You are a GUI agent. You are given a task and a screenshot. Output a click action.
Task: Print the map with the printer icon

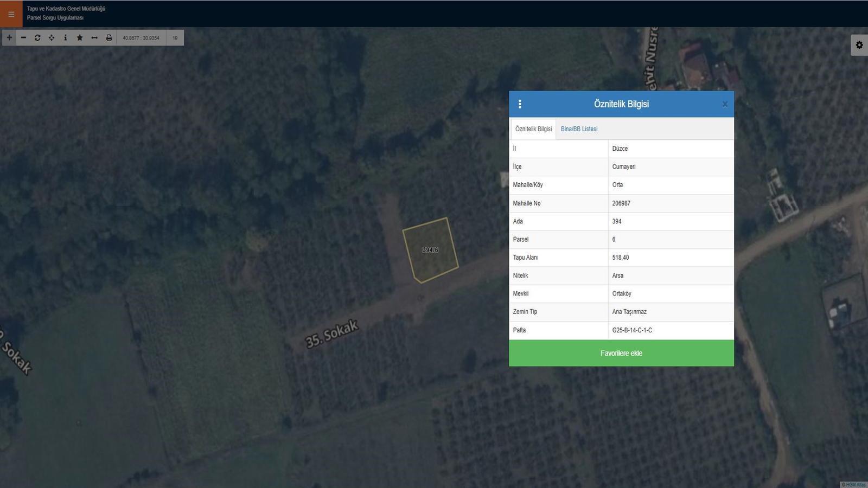tap(109, 37)
